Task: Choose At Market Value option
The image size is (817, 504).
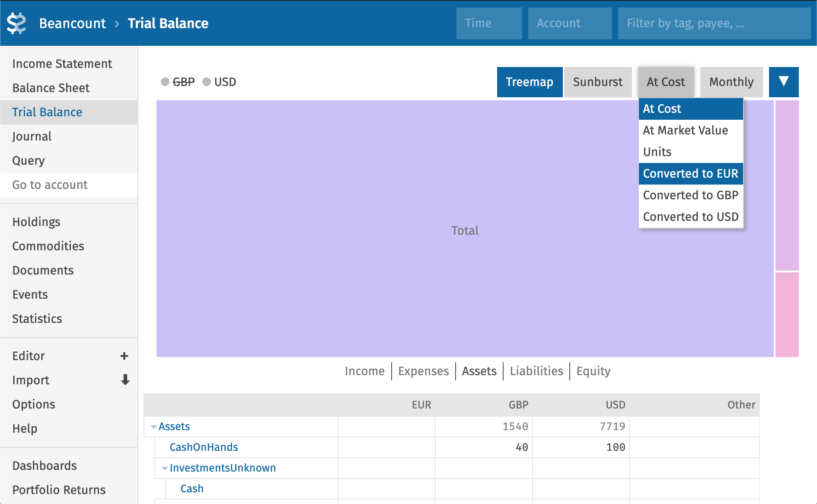Action: [691, 131]
